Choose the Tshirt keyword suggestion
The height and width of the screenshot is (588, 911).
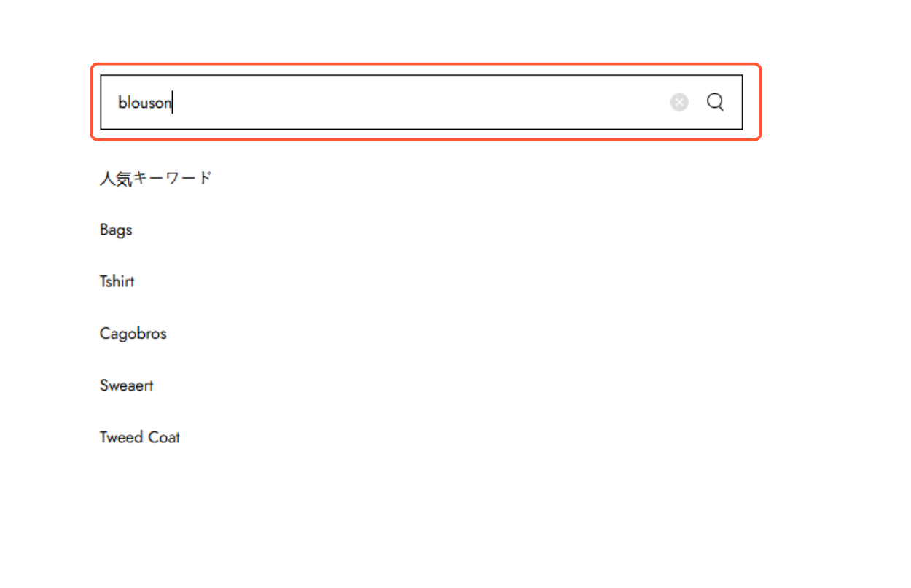(x=117, y=281)
